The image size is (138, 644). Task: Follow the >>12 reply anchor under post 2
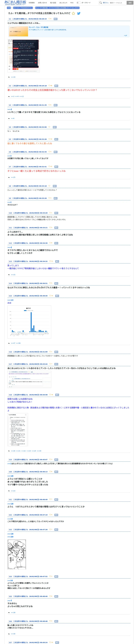coord(21,96)
